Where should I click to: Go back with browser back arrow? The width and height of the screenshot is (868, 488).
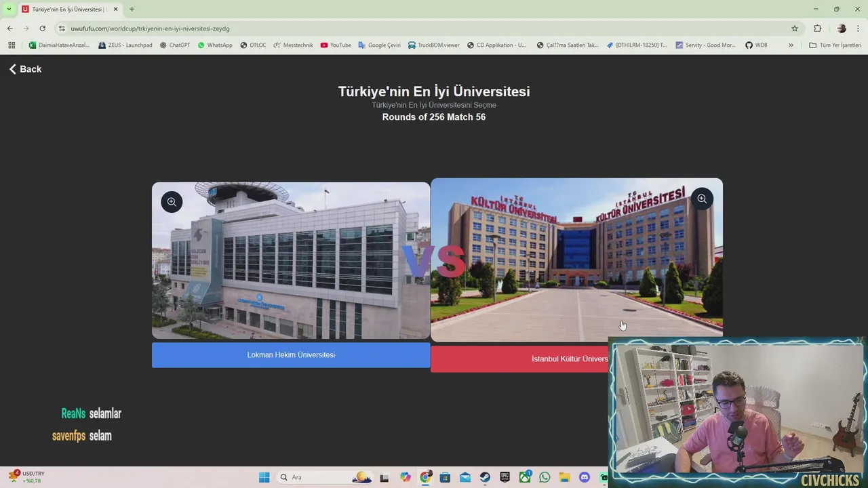(x=9, y=28)
